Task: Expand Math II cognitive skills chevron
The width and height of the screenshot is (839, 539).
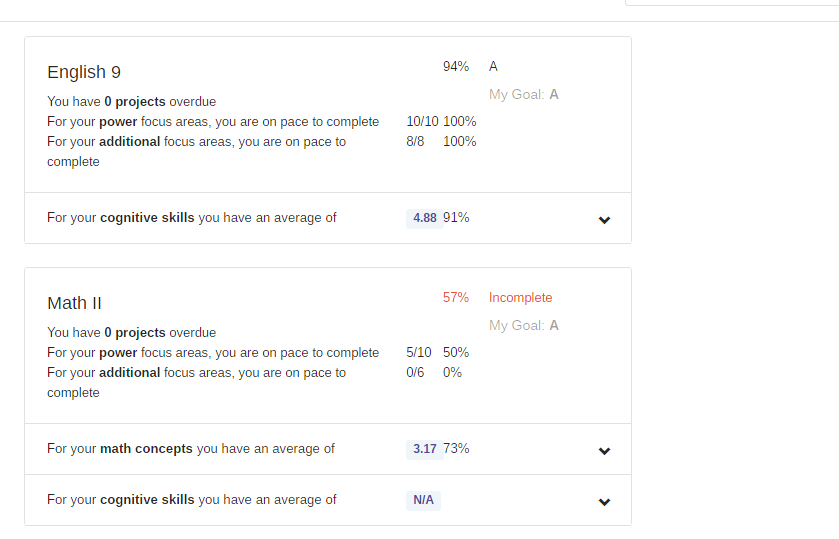Action: [x=604, y=502]
